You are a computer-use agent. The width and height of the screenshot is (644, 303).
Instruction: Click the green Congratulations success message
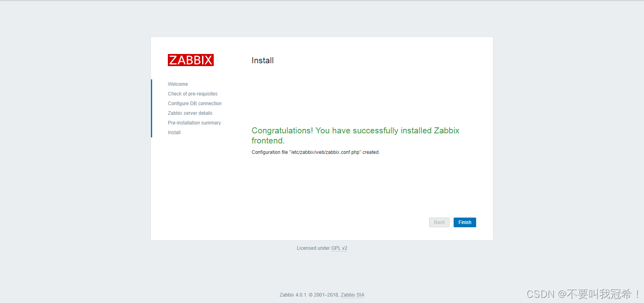(x=355, y=135)
